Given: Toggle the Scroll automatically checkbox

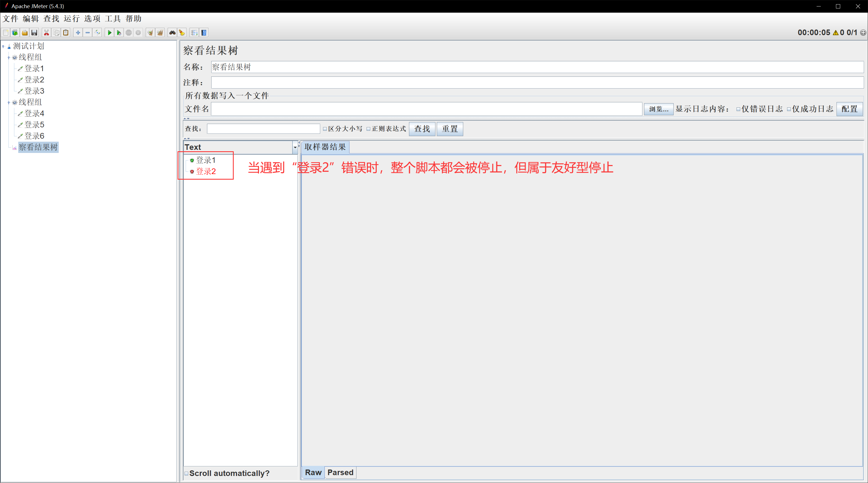Looking at the screenshot, I should pos(186,473).
